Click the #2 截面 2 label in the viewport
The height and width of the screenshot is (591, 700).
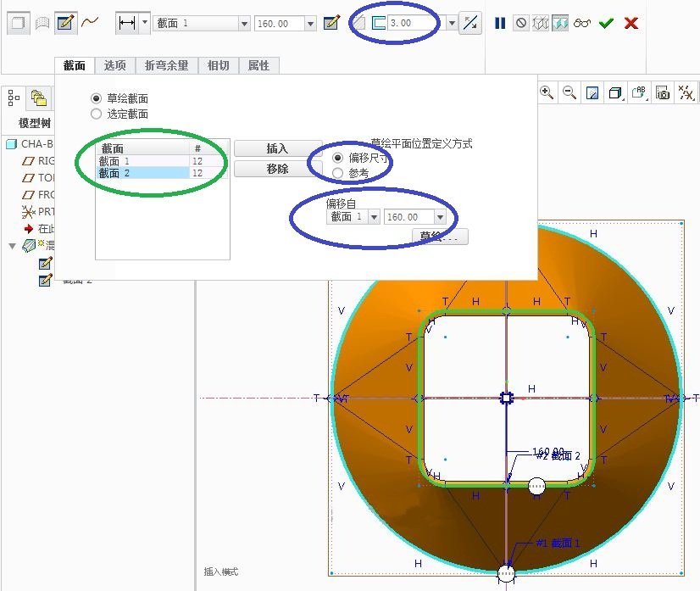tap(558, 455)
